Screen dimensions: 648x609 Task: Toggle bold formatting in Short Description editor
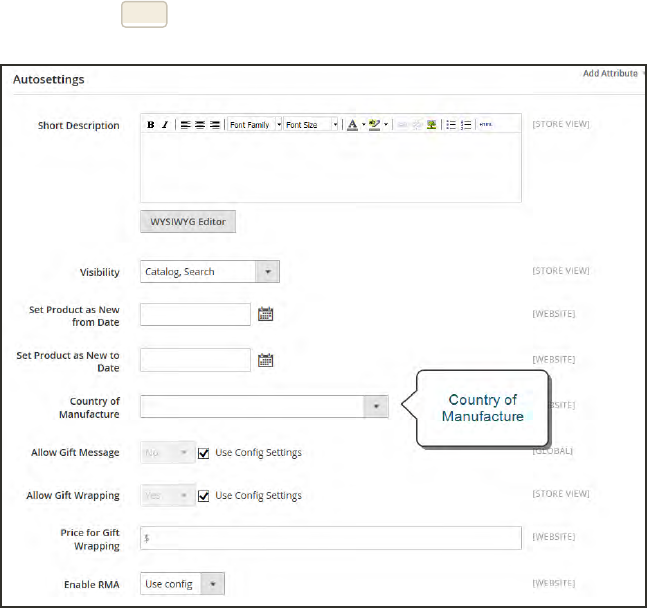(x=151, y=125)
